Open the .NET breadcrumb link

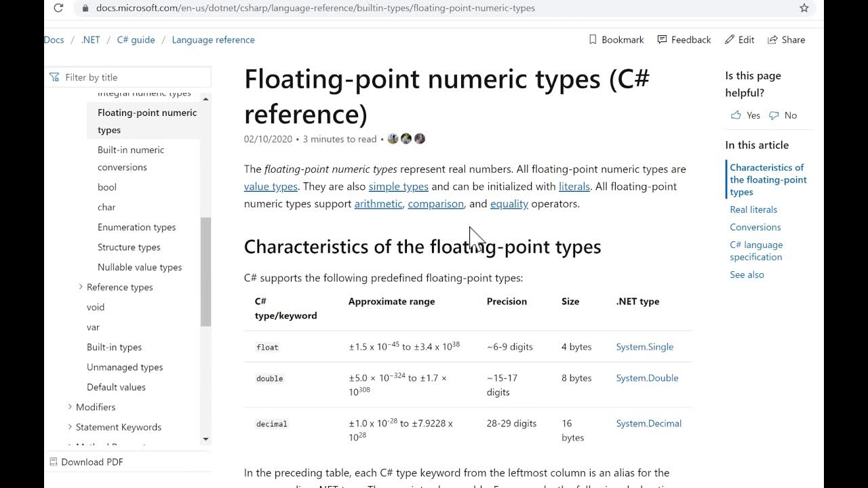click(90, 39)
